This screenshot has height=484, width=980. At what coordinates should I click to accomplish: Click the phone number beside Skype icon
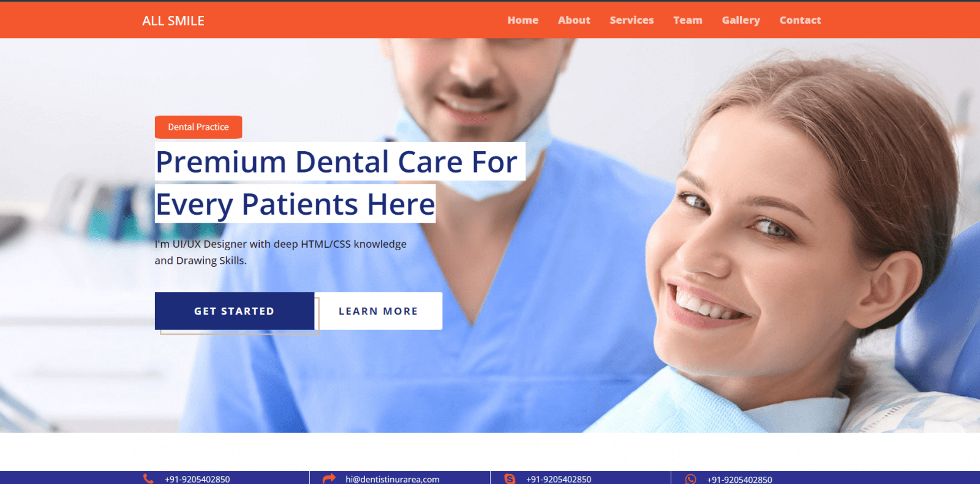[559, 479]
